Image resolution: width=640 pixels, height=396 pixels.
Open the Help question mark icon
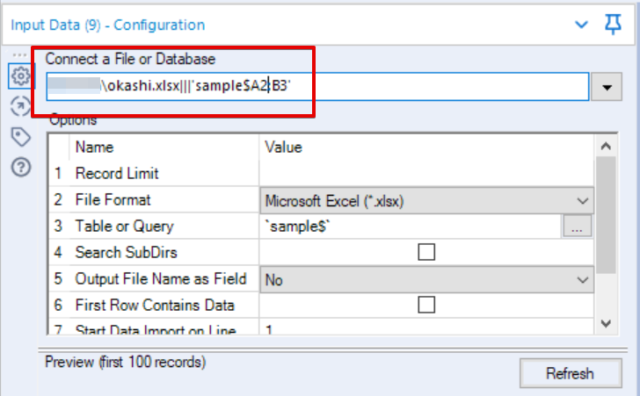pyautogui.click(x=21, y=167)
